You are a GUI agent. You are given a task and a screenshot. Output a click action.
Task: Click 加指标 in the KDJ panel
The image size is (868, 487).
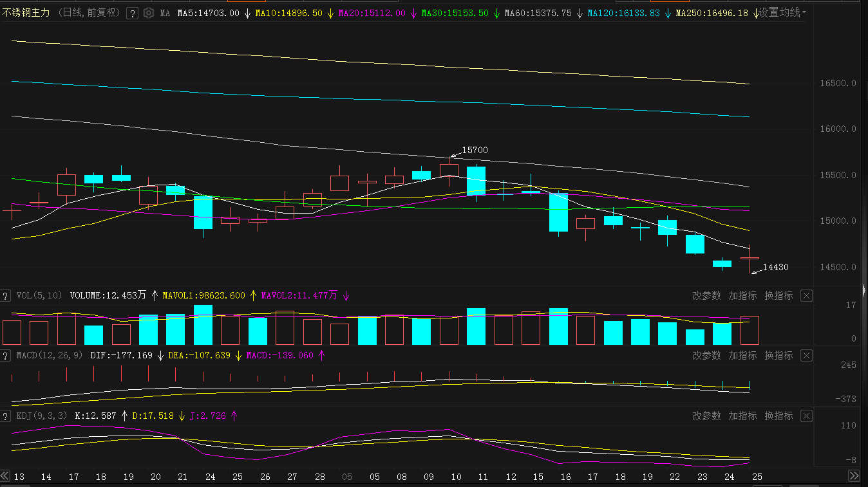tap(742, 416)
